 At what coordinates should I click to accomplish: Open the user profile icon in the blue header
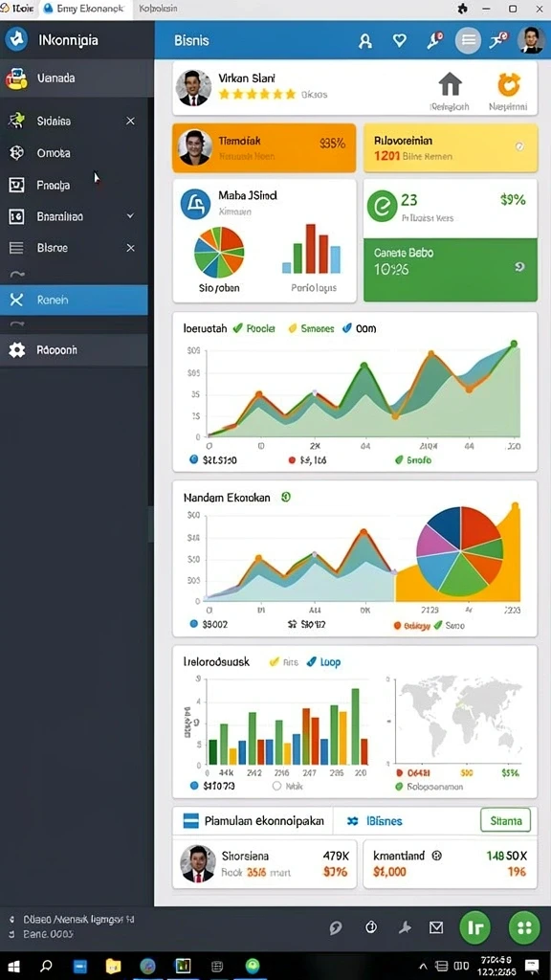click(x=365, y=41)
